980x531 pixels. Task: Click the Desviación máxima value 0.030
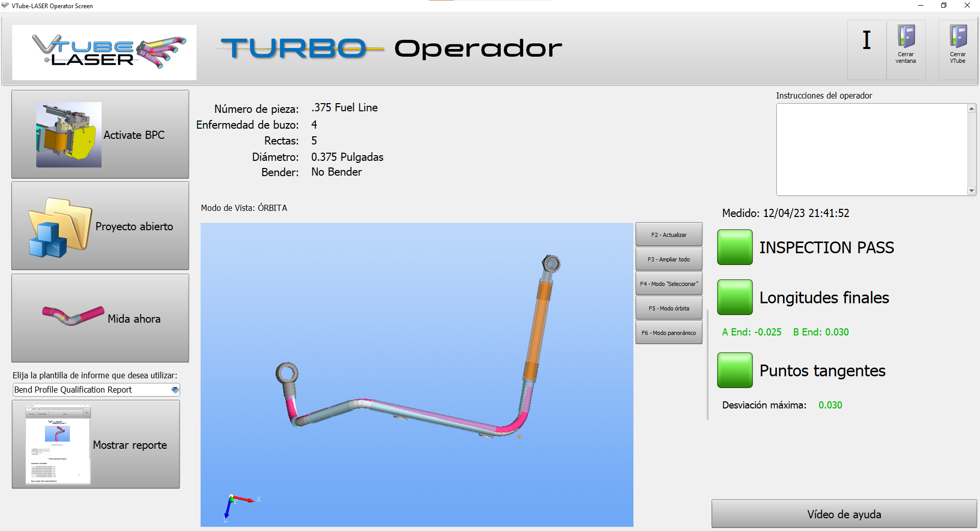(830, 405)
